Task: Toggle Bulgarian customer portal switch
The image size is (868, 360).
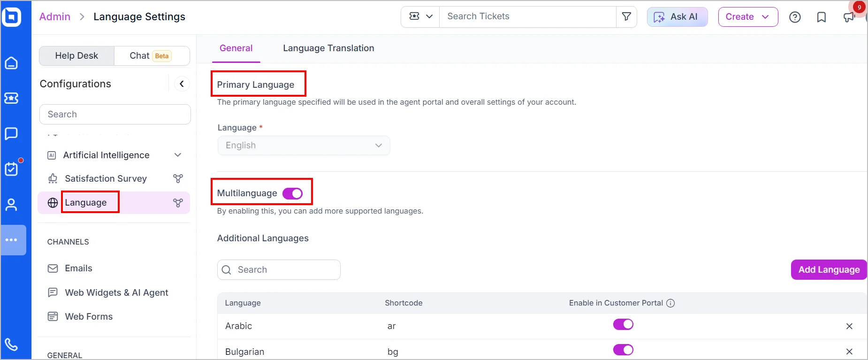Action: (623, 350)
